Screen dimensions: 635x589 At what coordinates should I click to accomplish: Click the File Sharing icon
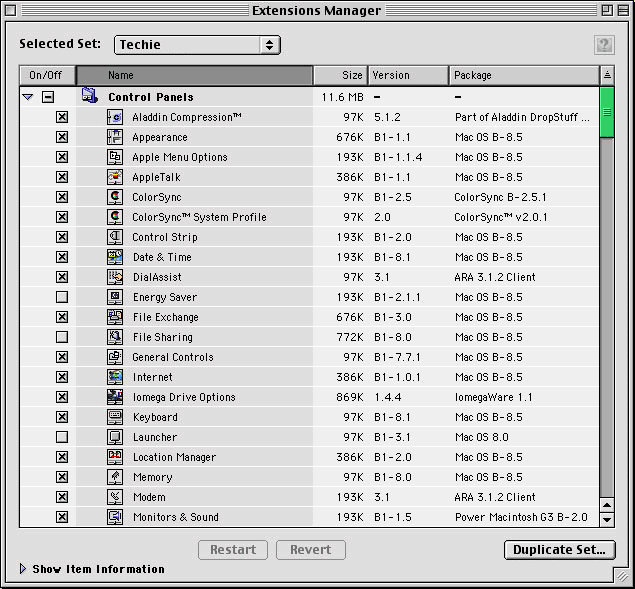point(115,337)
